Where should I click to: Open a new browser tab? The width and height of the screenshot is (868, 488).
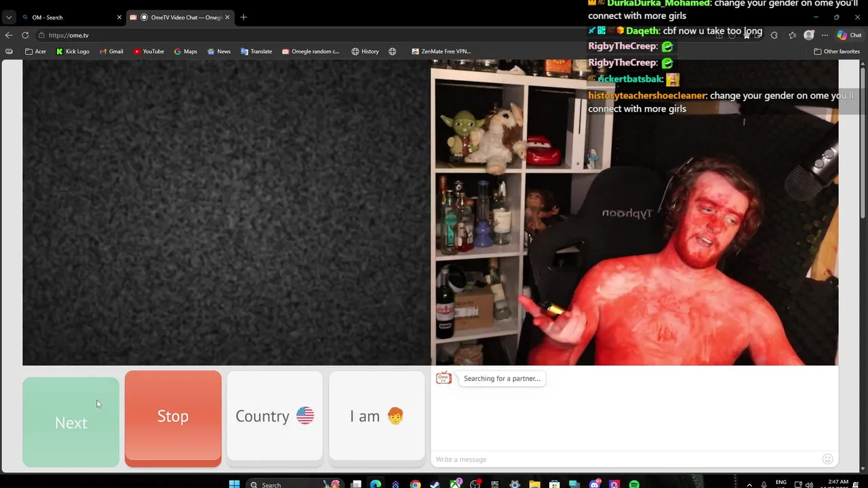243,17
